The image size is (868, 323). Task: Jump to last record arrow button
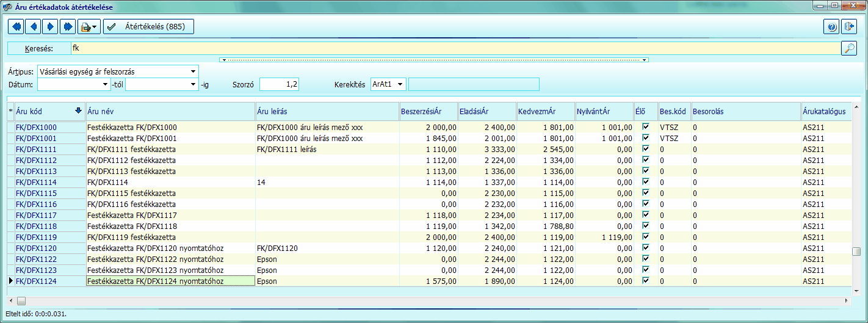point(67,27)
